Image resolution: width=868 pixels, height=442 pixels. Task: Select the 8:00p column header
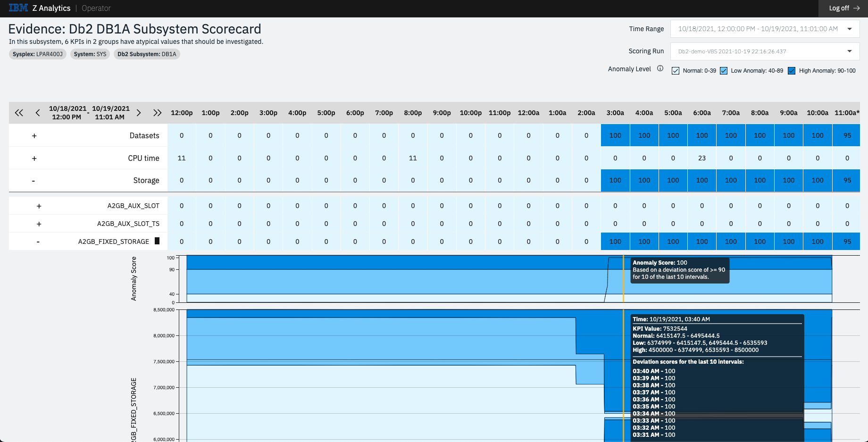[x=413, y=113]
